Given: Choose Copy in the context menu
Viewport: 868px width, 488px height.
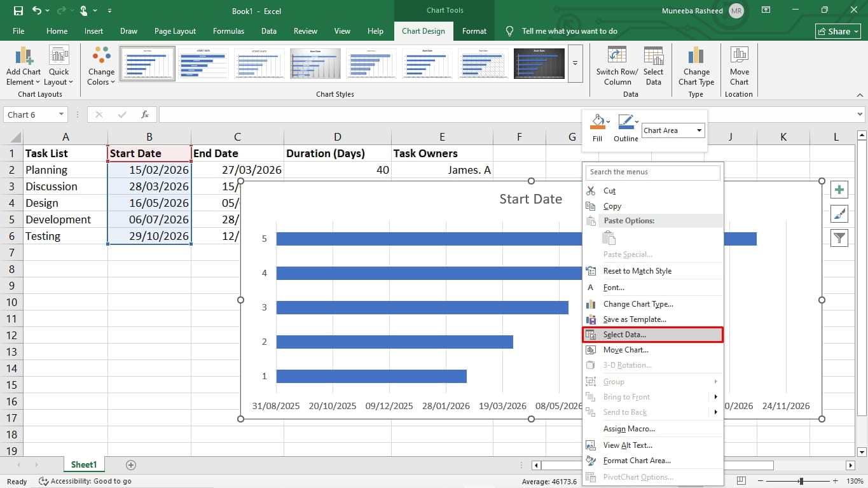Looking at the screenshot, I should point(652,206).
